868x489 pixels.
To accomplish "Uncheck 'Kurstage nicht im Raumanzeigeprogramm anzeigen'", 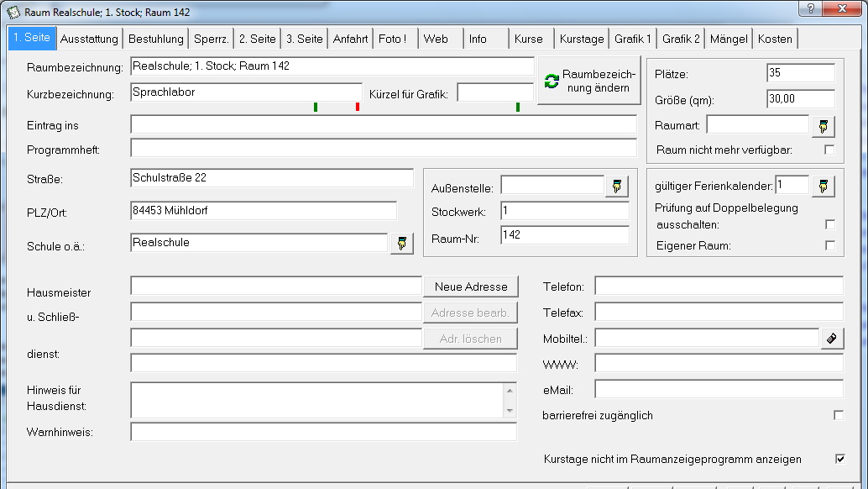I will (840, 459).
